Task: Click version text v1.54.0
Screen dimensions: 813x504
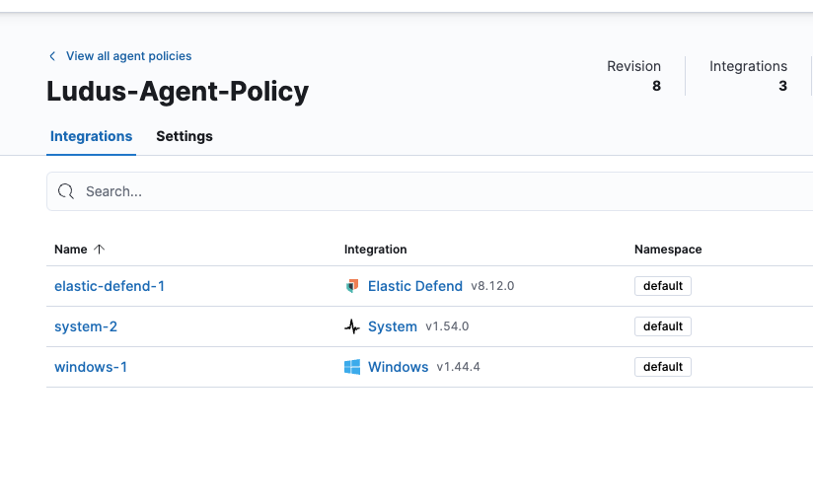Action: [x=447, y=326]
